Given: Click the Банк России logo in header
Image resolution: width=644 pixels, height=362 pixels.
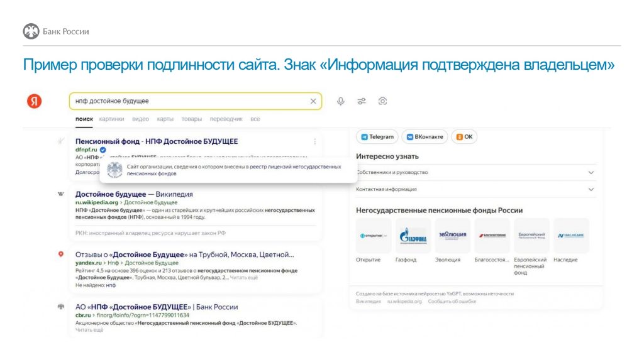Looking at the screenshot, I should 56,31.
